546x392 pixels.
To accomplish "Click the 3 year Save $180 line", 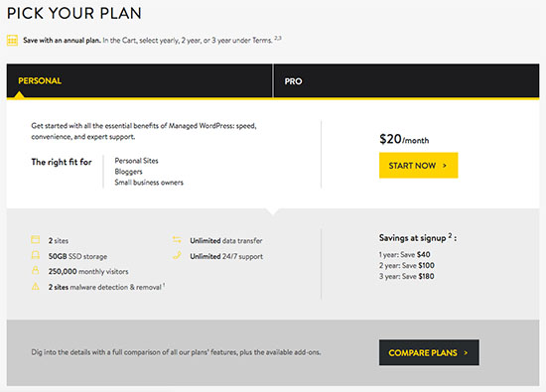I will tap(406, 277).
